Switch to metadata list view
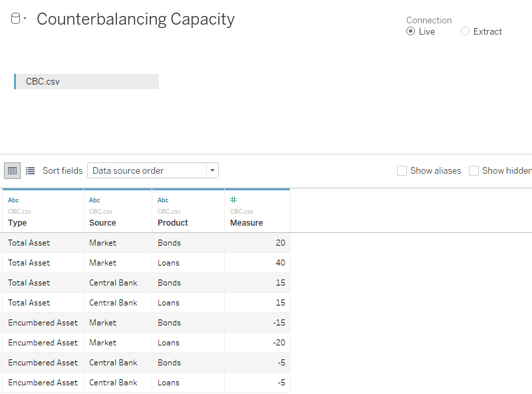Image resolution: width=532 pixels, height=394 pixels. click(x=30, y=170)
